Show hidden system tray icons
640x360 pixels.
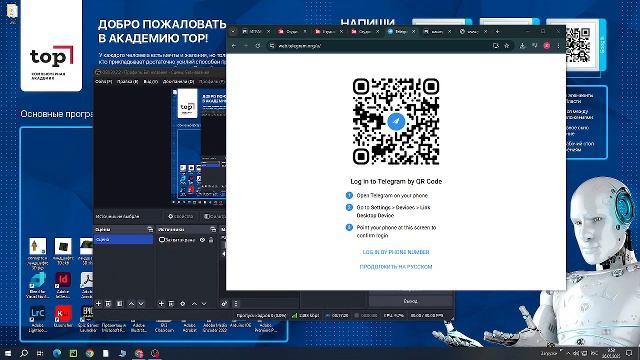pyautogui.click(x=568, y=353)
